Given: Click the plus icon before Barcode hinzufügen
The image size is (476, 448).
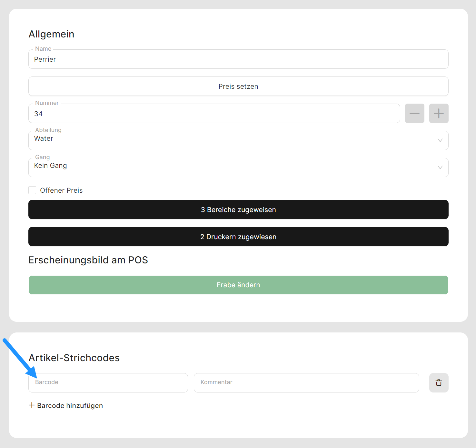Looking at the screenshot, I should coord(32,405).
